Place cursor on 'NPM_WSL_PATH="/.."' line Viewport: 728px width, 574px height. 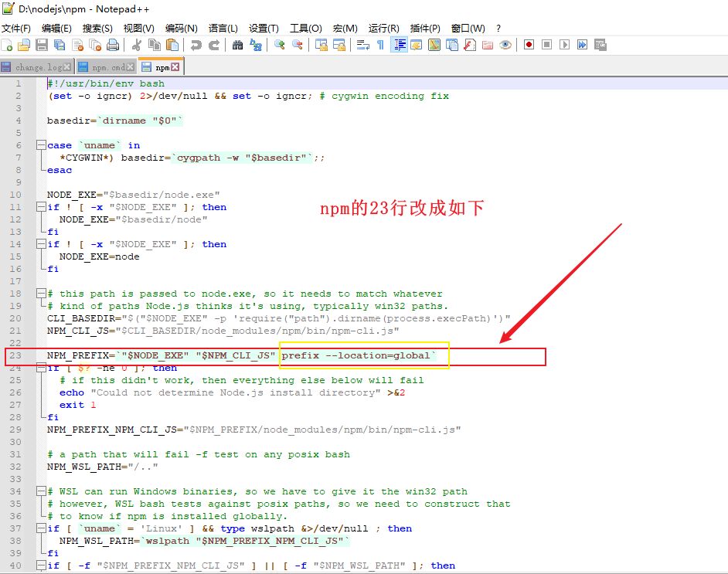tap(103, 467)
